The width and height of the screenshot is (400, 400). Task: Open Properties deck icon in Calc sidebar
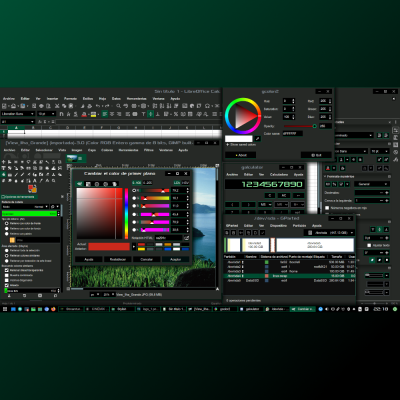pos(396,130)
